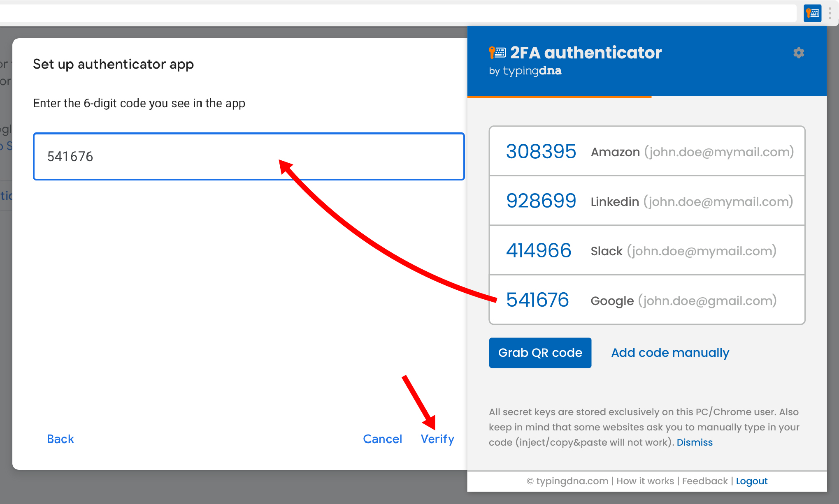This screenshot has width=839, height=504.
Task: Dismiss the secret keys notice
Action: (x=695, y=442)
